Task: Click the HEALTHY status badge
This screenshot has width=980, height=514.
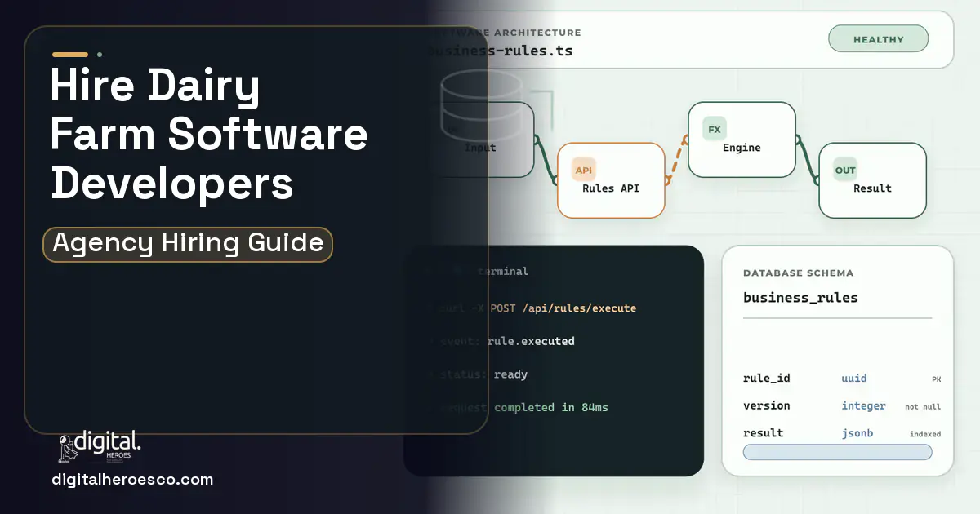Action: click(x=878, y=39)
